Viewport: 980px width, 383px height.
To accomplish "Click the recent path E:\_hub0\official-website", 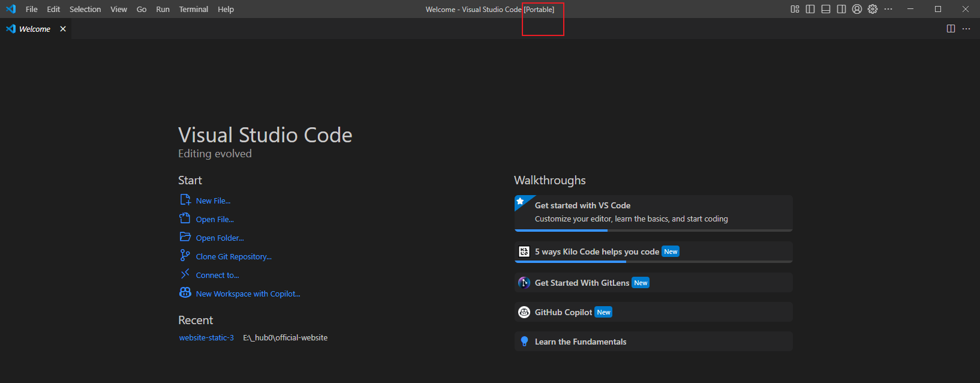I will pyautogui.click(x=285, y=337).
